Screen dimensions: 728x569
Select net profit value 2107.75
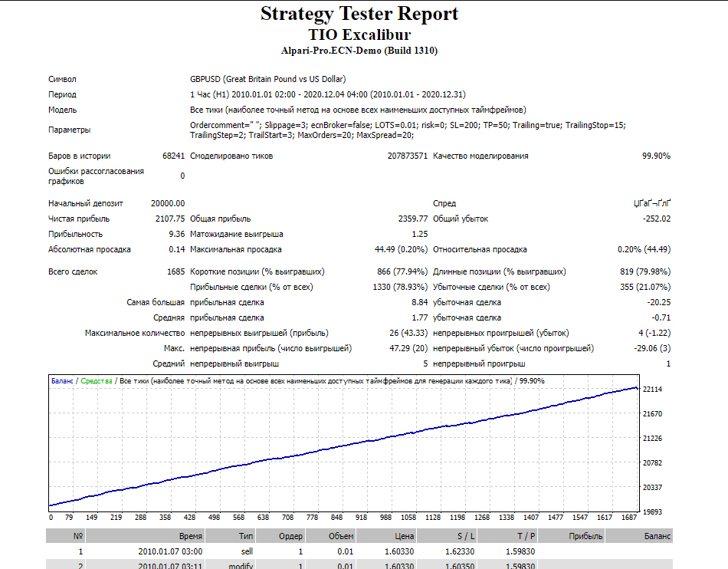170,219
